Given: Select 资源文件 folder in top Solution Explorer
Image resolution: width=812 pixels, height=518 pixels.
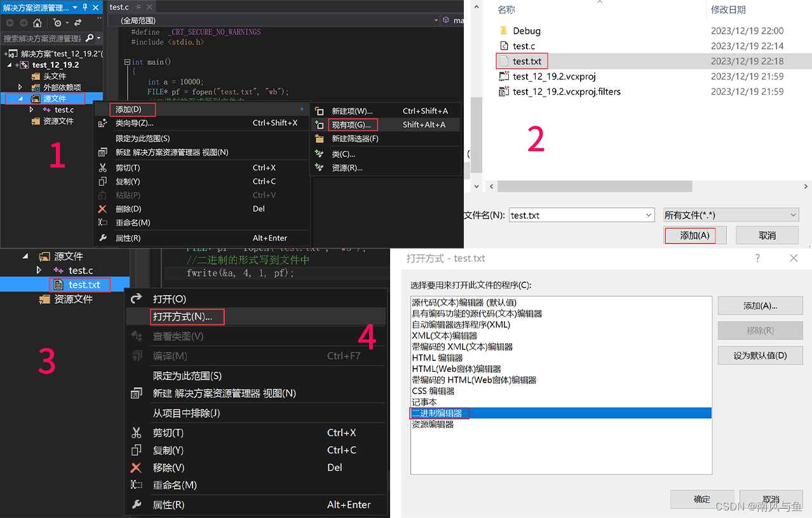Looking at the screenshot, I should click(x=58, y=121).
